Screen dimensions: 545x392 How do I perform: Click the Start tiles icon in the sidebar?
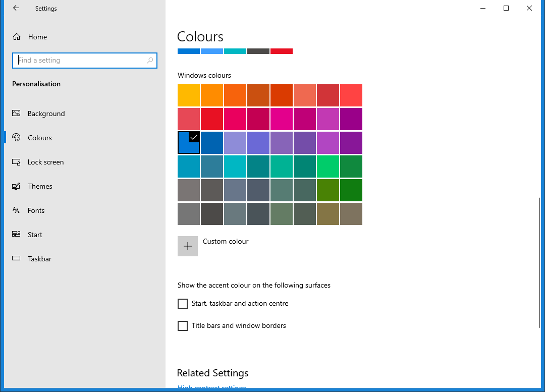point(16,234)
